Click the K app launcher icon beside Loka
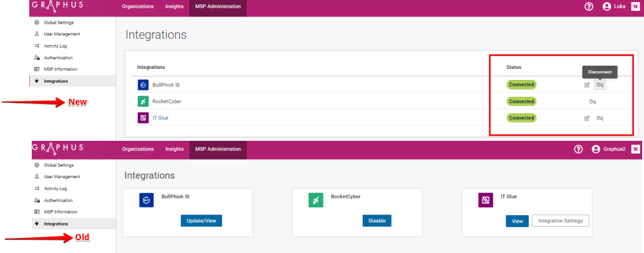The width and height of the screenshot is (644, 253). [635, 7]
